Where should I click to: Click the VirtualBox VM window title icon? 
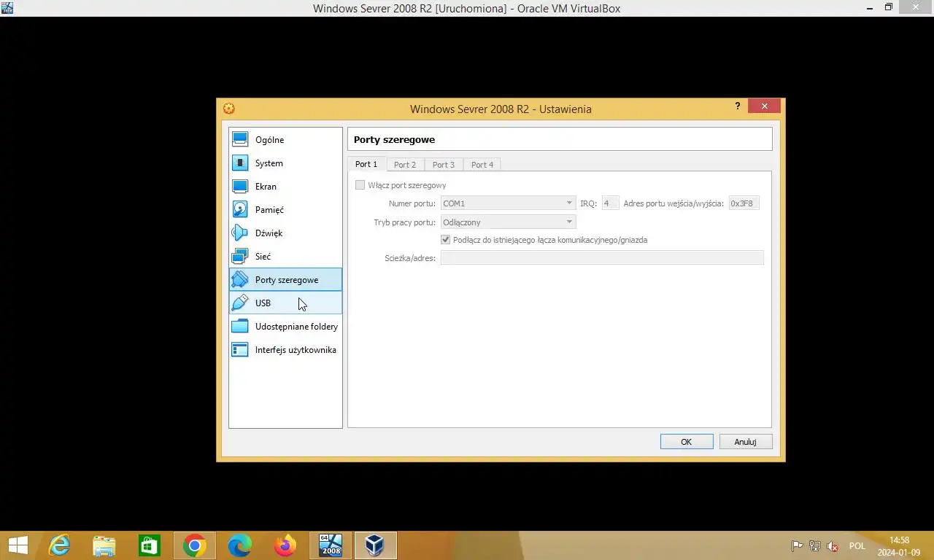click(7, 7)
